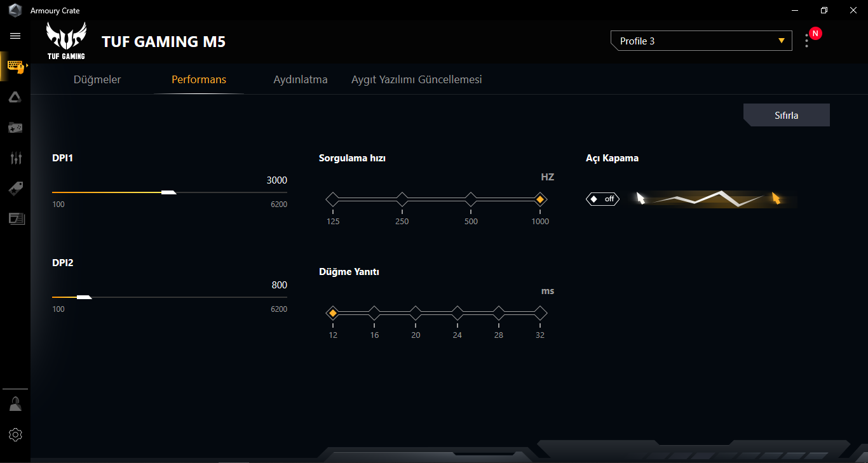Click the DPI1 slider handle

[169, 192]
